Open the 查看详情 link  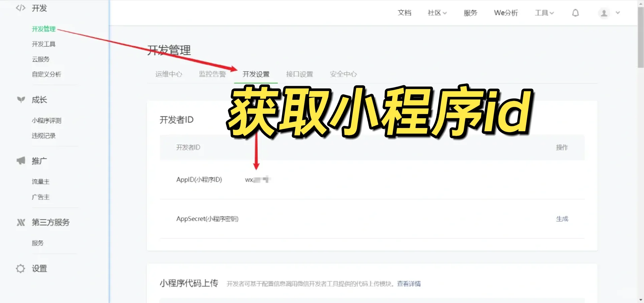[x=409, y=284]
